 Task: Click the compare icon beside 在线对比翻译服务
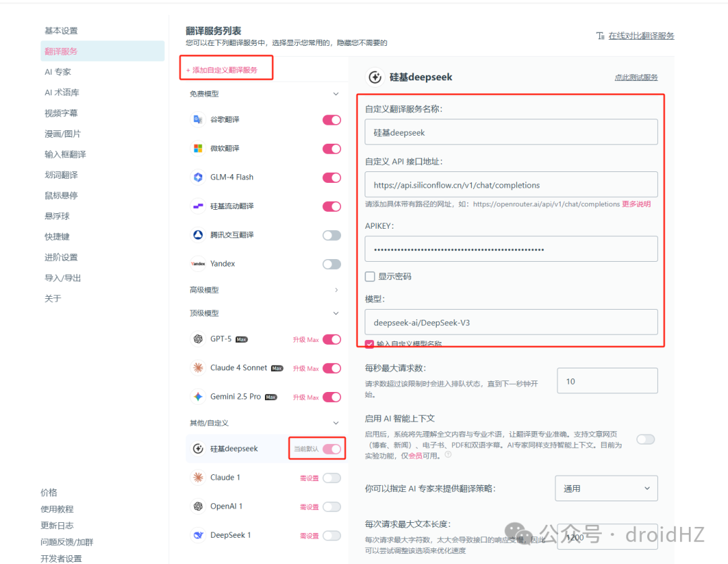coord(601,36)
